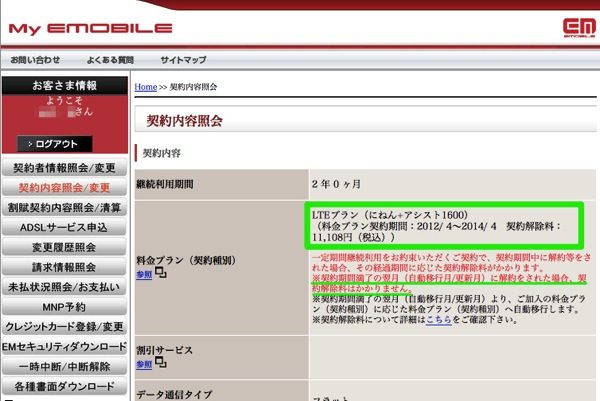Follow the こちら link about 契約解除料

pyautogui.click(x=439, y=319)
